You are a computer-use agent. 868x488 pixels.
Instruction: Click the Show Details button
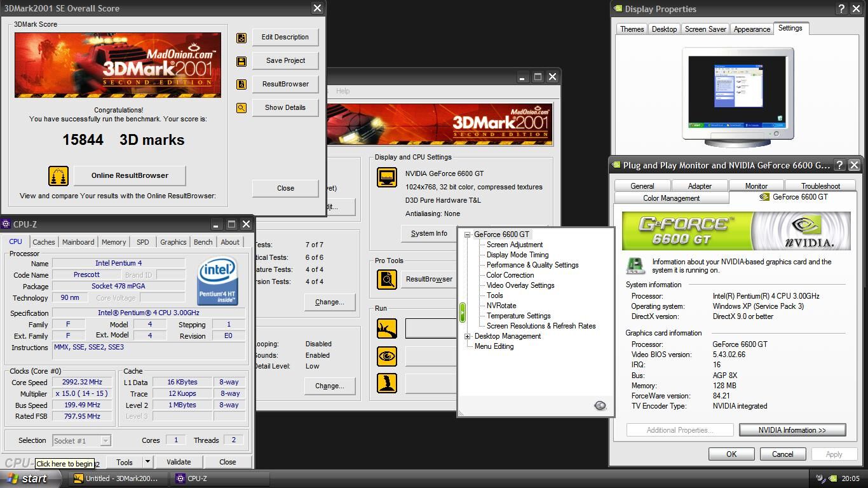coord(285,107)
